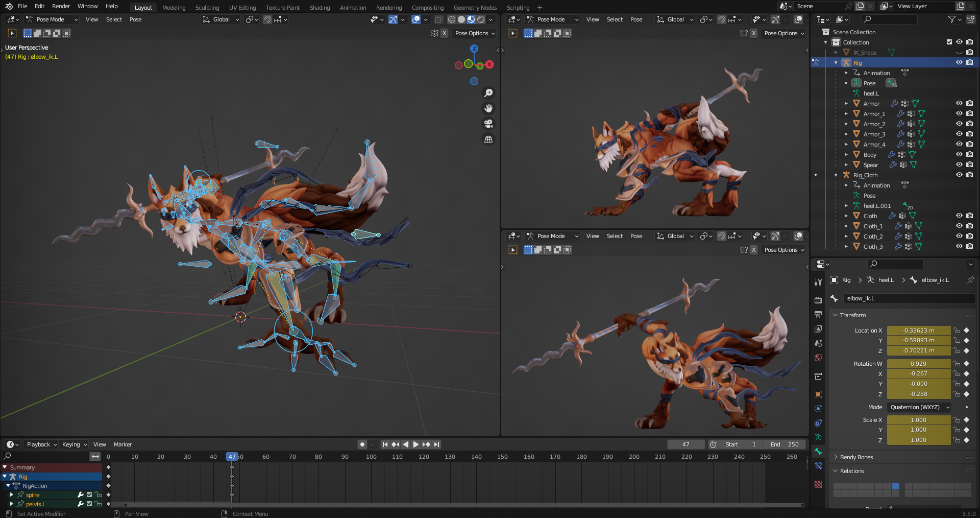Open Pose Options dropdown in main viewport
Screen dimensions: 980x518
click(475, 33)
